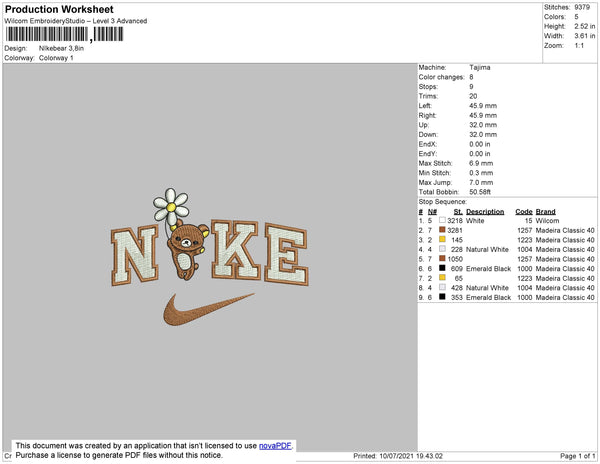Select the Total Bobbin value '50.58ft'
600x464 pixels.
pyautogui.click(x=480, y=192)
